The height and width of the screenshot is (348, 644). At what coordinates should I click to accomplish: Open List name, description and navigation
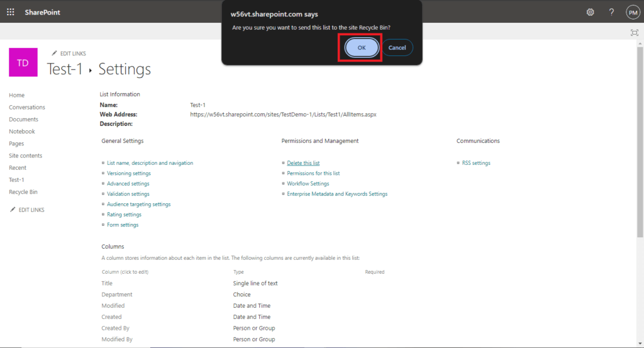150,163
